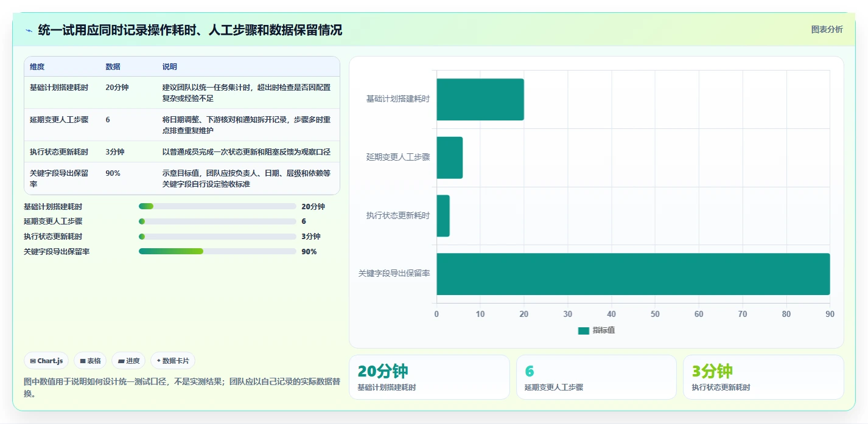The height and width of the screenshot is (424, 868).
Task: Click the table description starting 示意目标值
Action: (247, 179)
